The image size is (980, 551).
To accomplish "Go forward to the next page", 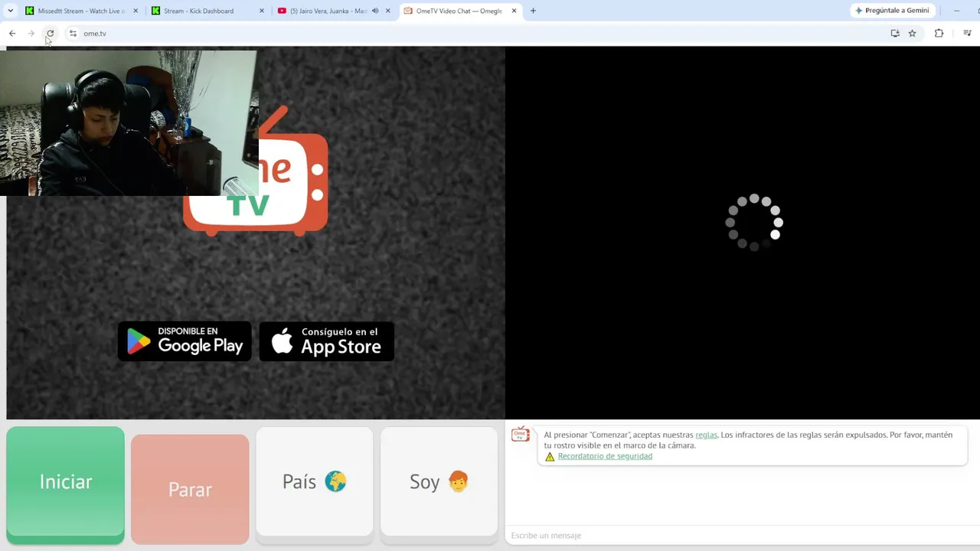I will (31, 34).
